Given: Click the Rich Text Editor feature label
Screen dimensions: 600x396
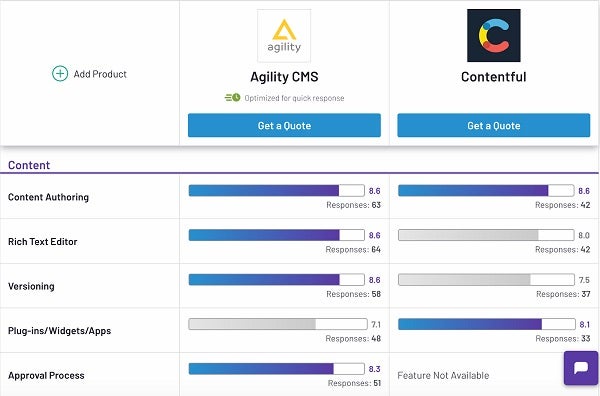Looking at the screenshot, I should pos(43,241).
